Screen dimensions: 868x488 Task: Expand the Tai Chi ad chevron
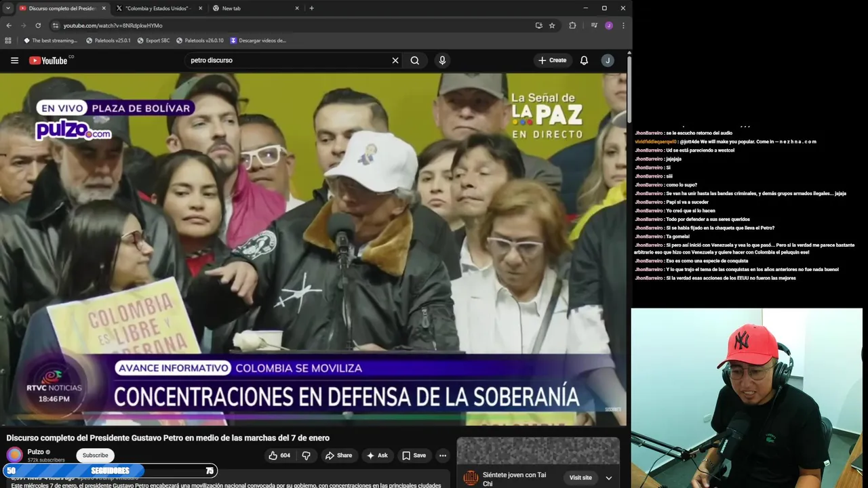[x=609, y=478]
